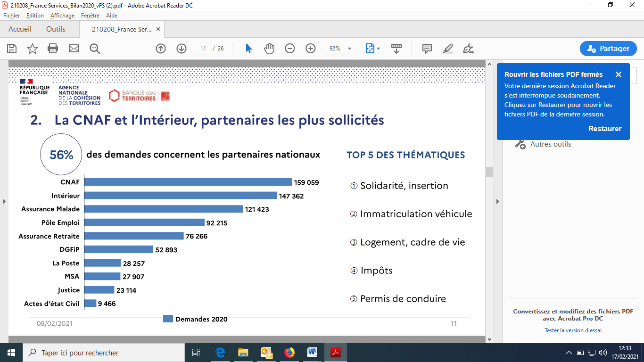Screen dimensions: 644x362
Task: Click the Partager button
Action: click(x=608, y=49)
